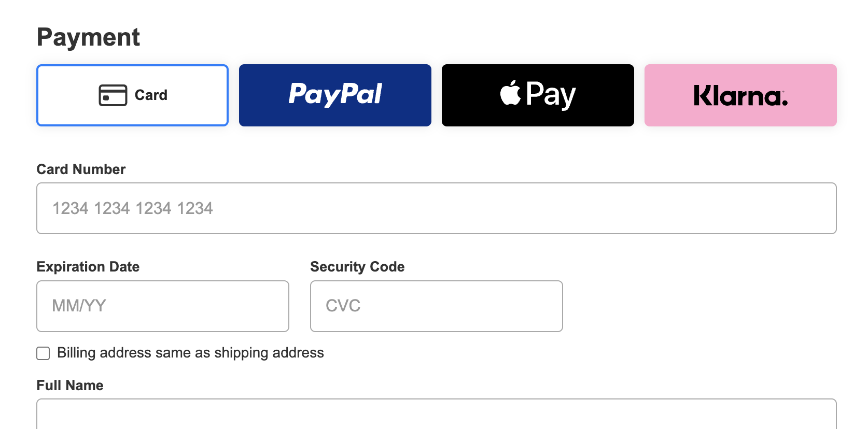Click the PayPal logo
The height and width of the screenshot is (429, 868).
(x=335, y=94)
